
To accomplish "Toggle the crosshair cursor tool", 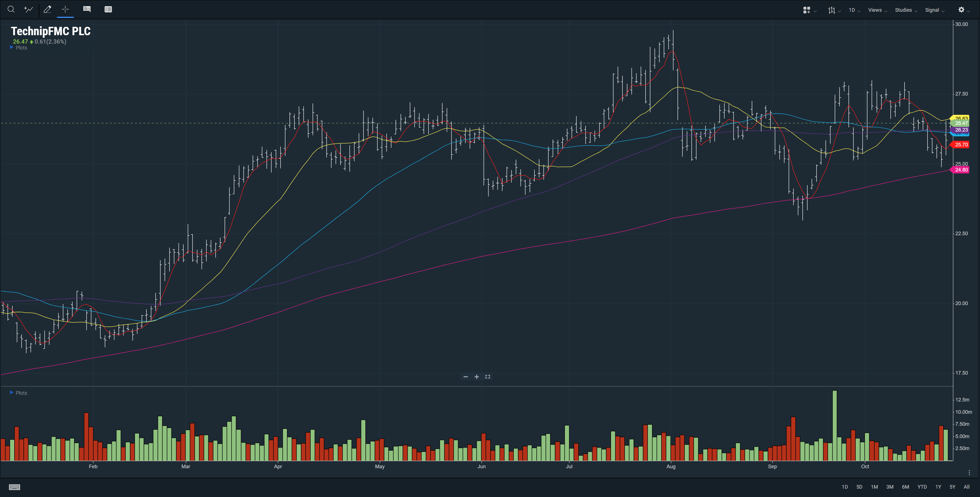I will click(x=65, y=9).
